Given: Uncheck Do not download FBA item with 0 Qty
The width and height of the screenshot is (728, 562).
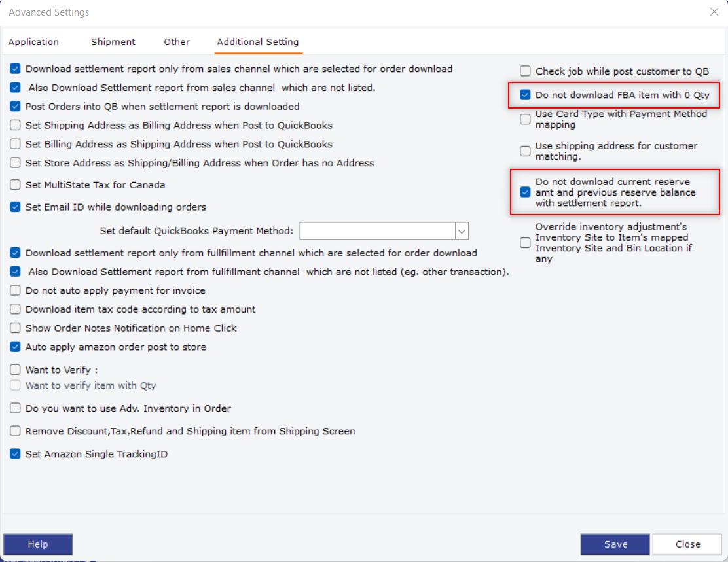Looking at the screenshot, I should pos(525,95).
